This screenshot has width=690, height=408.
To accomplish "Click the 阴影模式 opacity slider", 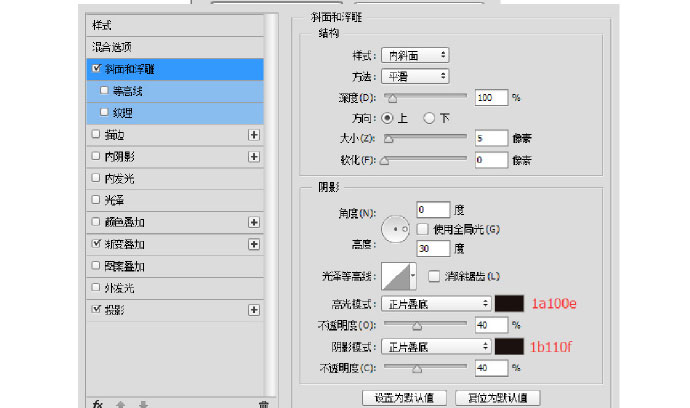I will (425, 366).
